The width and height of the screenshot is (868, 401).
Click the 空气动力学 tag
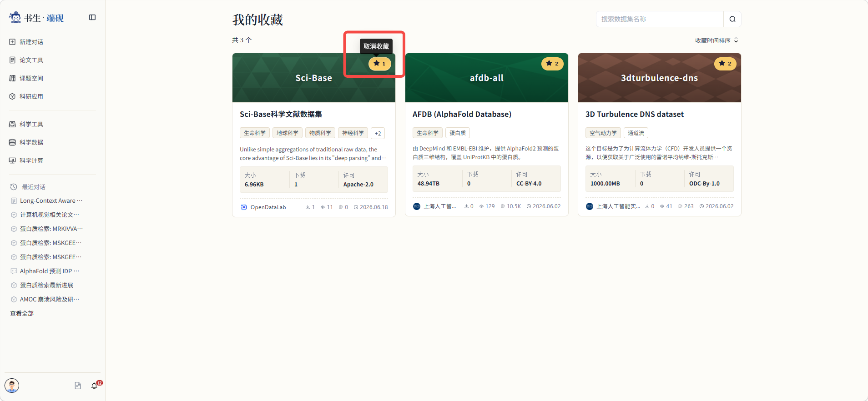coord(603,133)
